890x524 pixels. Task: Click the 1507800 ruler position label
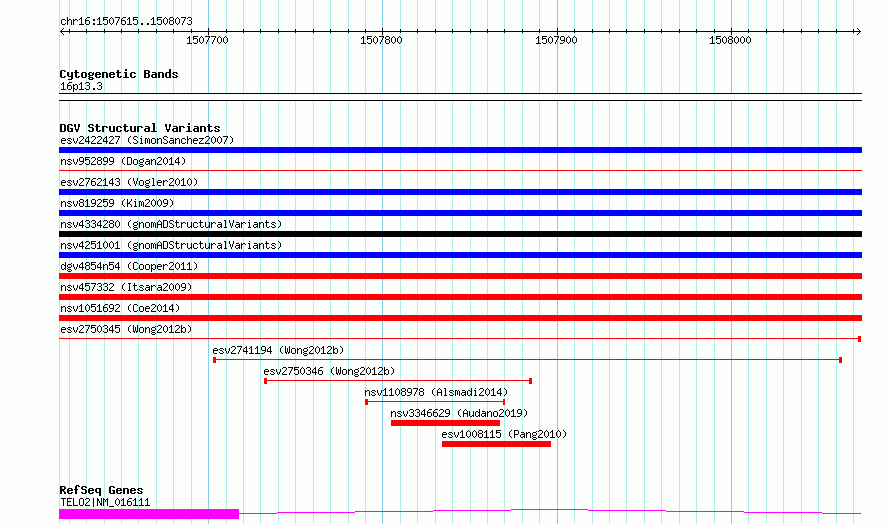pos(381,40)
